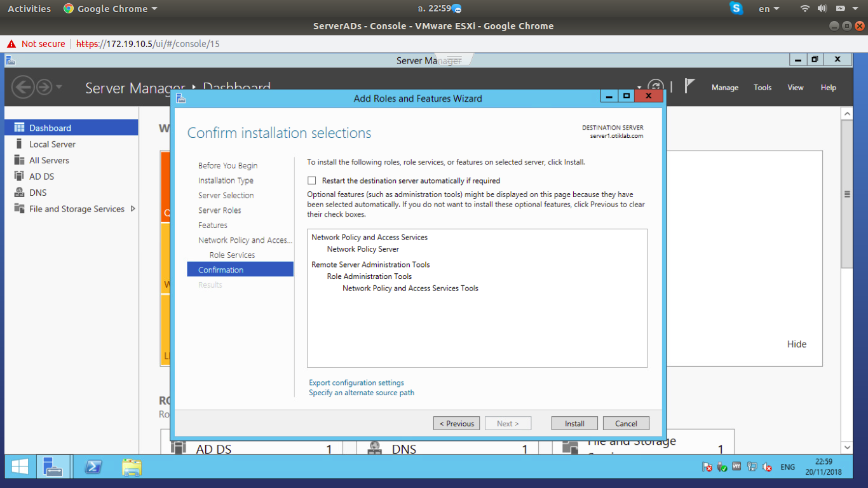This screenshot has width=868, height=488.
Task: Click the Install button
Action: [x=574, y=423]
